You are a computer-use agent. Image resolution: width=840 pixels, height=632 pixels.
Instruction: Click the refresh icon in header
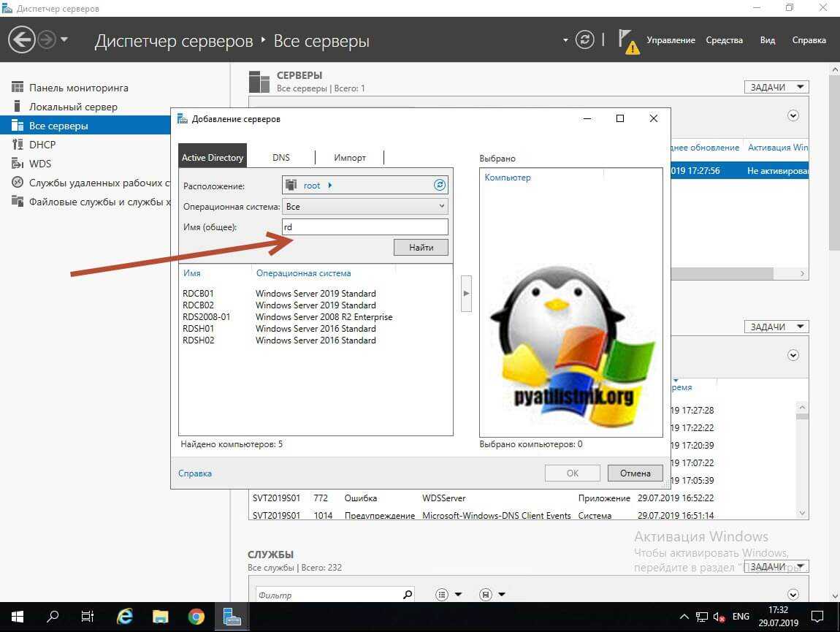584,39
